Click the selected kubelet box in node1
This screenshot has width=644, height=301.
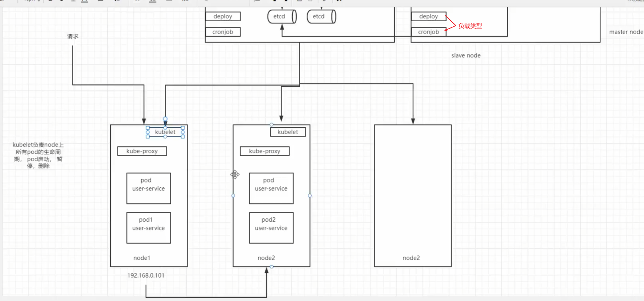[x=165, y=132]
